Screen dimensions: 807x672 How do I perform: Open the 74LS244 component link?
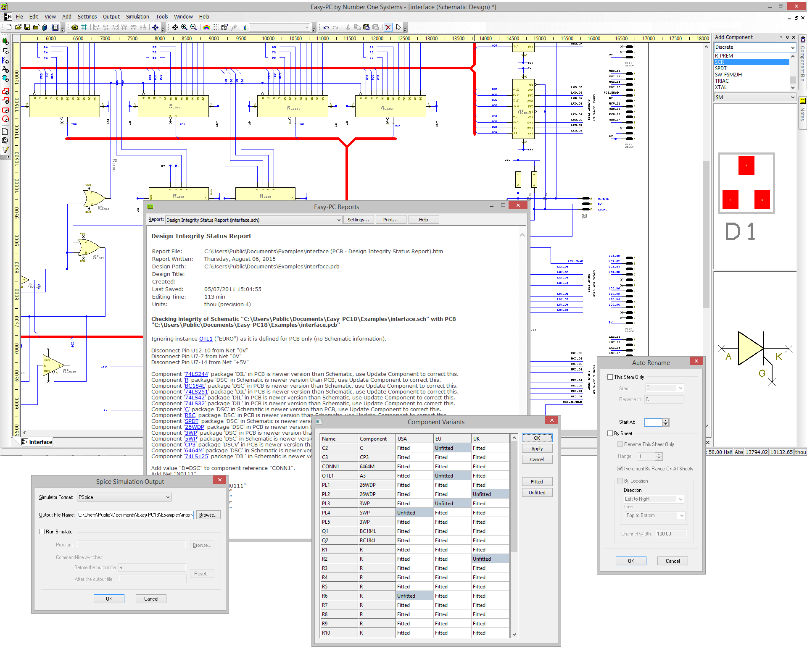click(x=196, y=374)
